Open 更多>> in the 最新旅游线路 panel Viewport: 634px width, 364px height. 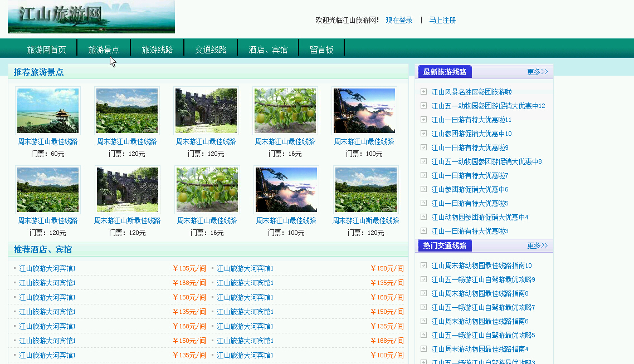[x=538, y=72]
